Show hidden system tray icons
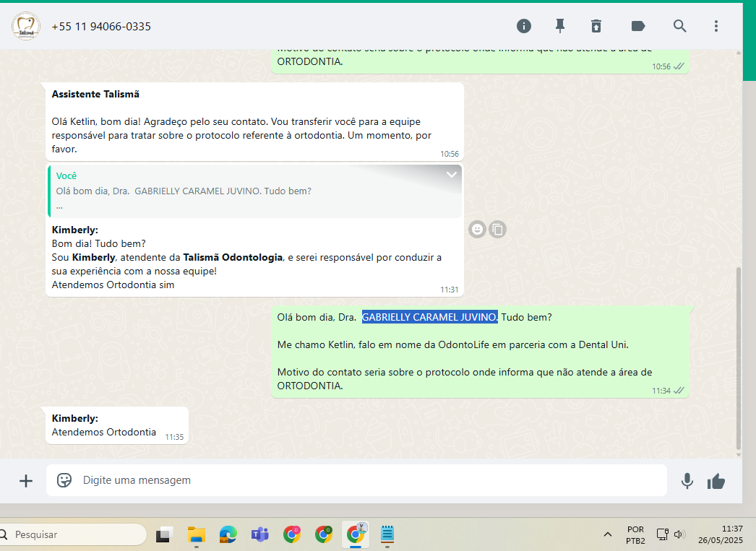The width and height of the screenshot is (756, 551). pyautogui.click(x=608, y=534)
